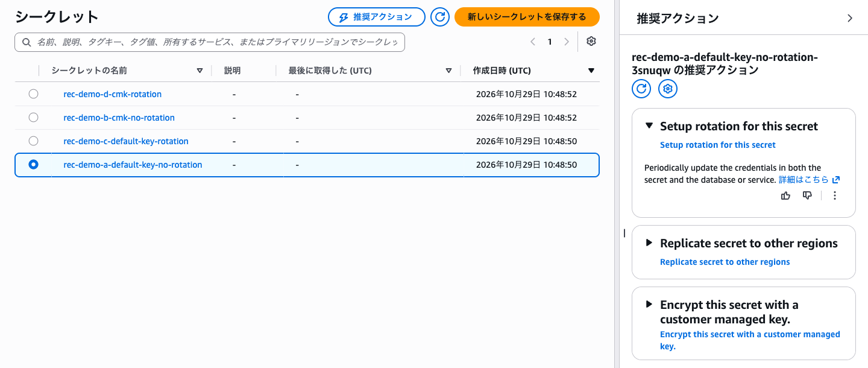Open table preferences gear icon
This screenshot has height=368, width=868.
coord(591,42)
